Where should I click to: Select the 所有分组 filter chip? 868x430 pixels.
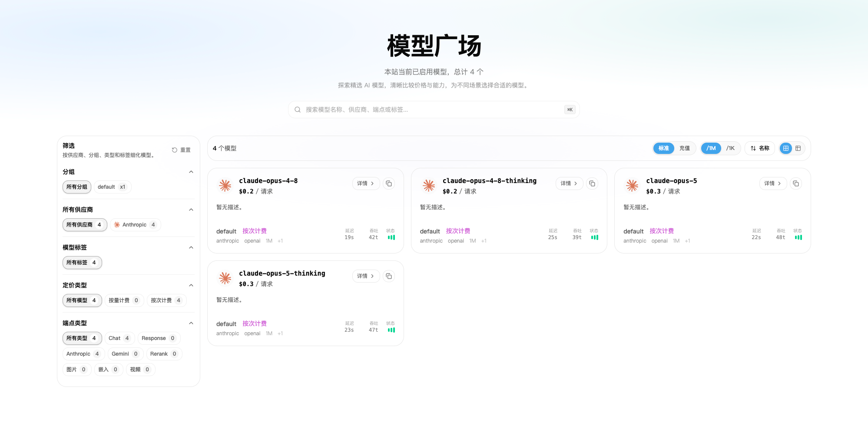tap(77, 187)
